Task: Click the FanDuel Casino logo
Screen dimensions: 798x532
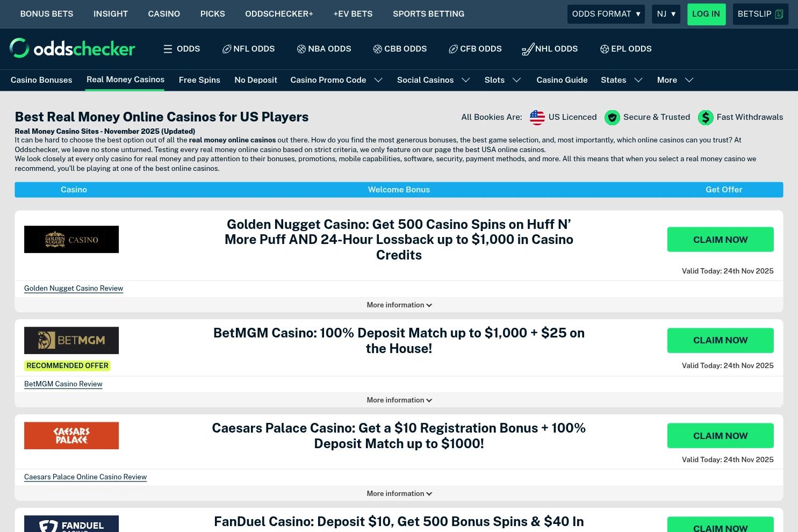Action: [71, 524]
